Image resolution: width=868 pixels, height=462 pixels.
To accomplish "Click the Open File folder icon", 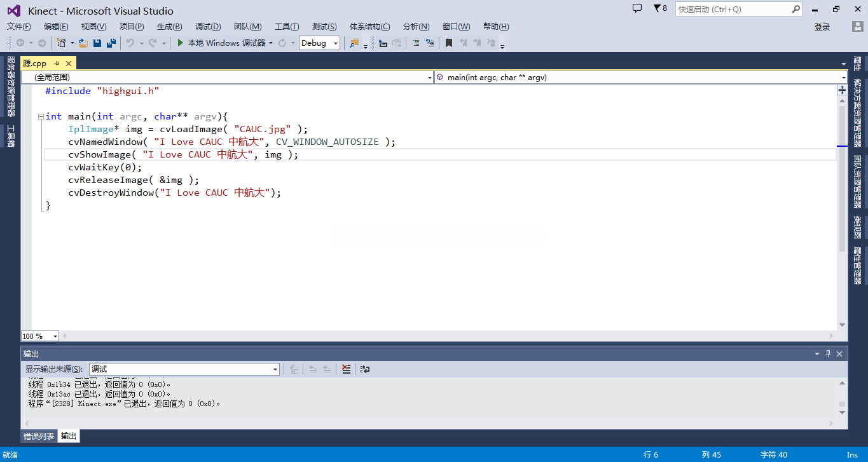I will pyautogui.click(x=83, y=43).
